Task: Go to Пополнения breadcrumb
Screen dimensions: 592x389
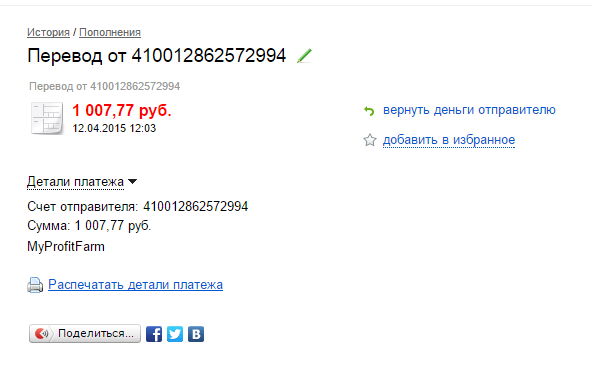Action: click(x=110, y=32)
